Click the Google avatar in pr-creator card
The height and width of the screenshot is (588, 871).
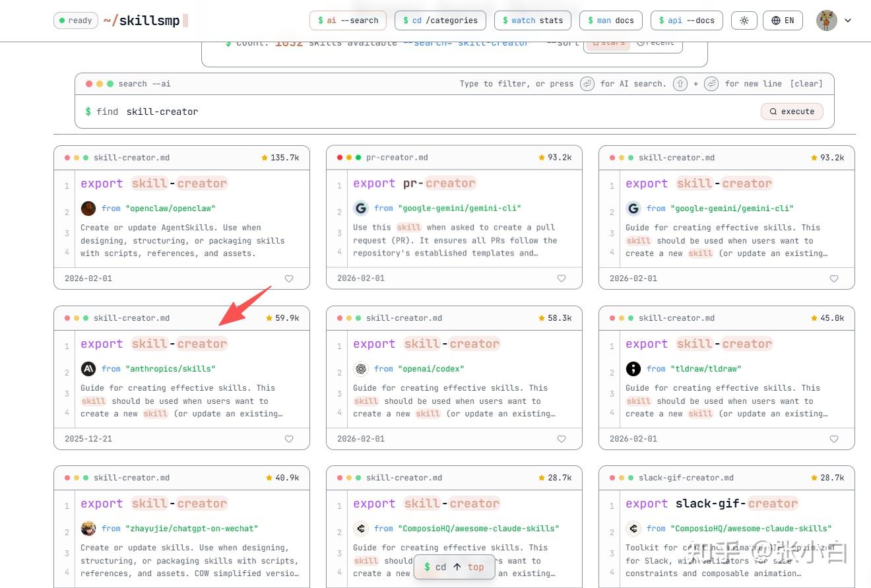point(361,209)
